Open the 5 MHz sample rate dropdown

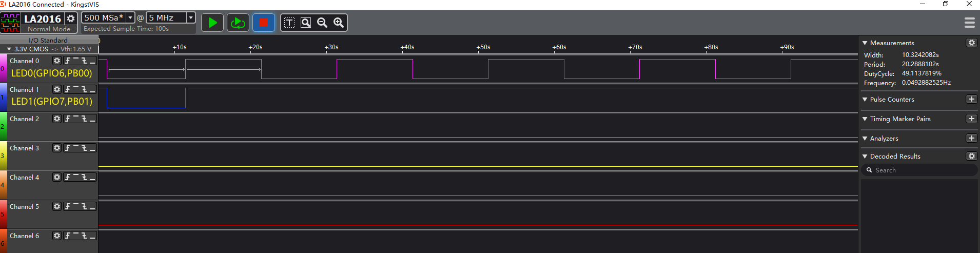click(190, 17)
